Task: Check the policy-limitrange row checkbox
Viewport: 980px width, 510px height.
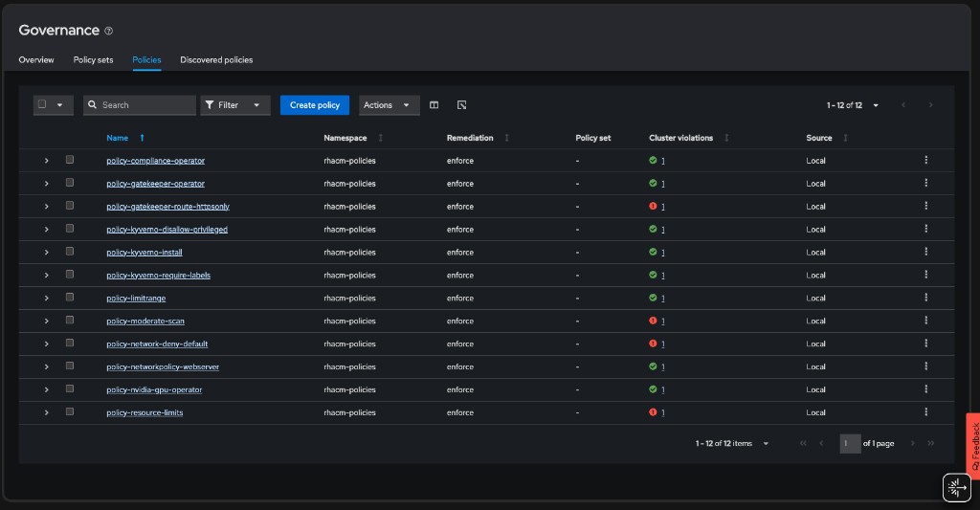Action: click(x=69, y=297)
